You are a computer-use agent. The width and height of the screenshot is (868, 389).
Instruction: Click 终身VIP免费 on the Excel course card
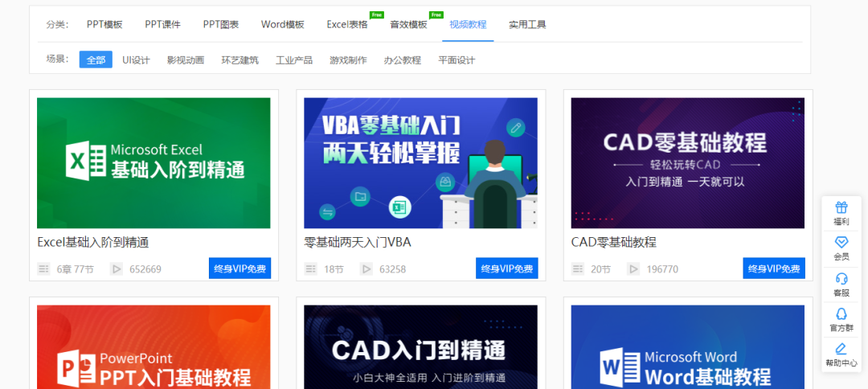(x=240, y=268)
